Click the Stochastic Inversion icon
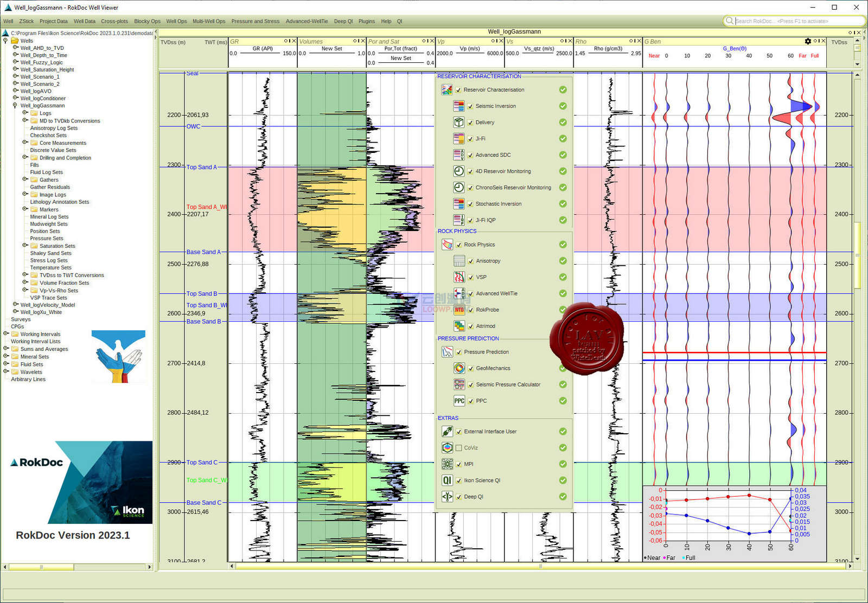 (x=459, y=204)
